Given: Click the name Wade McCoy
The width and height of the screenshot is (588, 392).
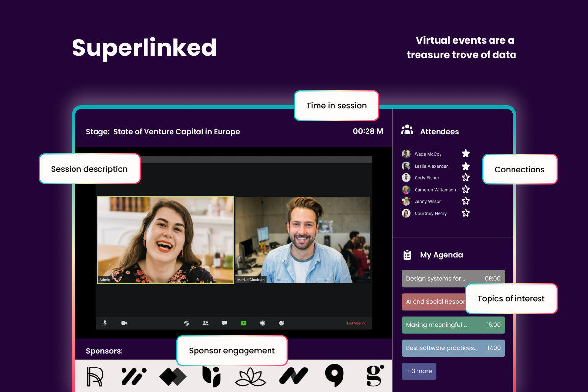Looking at the screenshot, I should tap(428, 154).
